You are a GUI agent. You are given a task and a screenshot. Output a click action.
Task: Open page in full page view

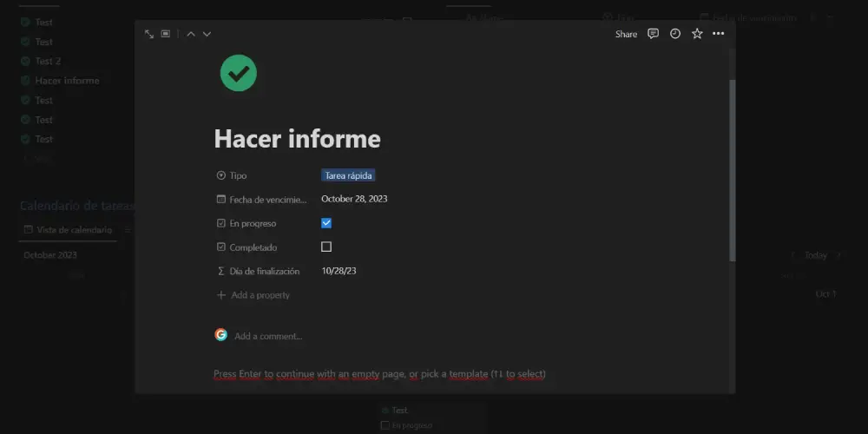[149, 34]
